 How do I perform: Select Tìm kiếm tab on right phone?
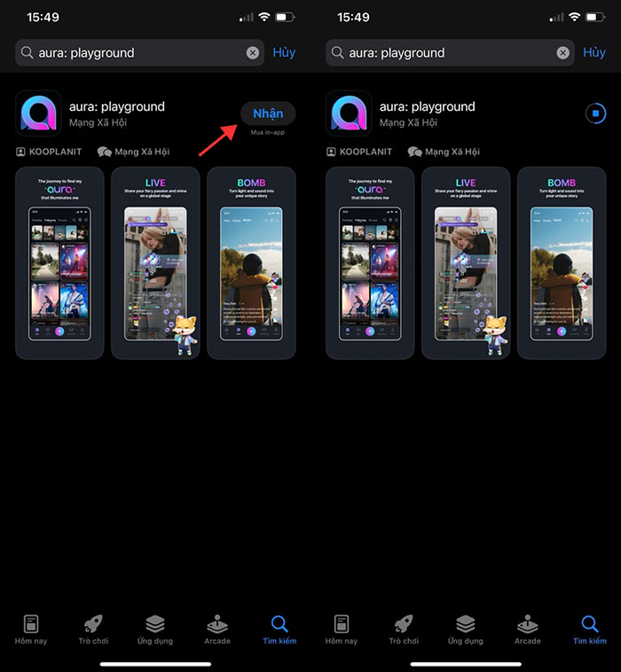(x=590, y=629)
